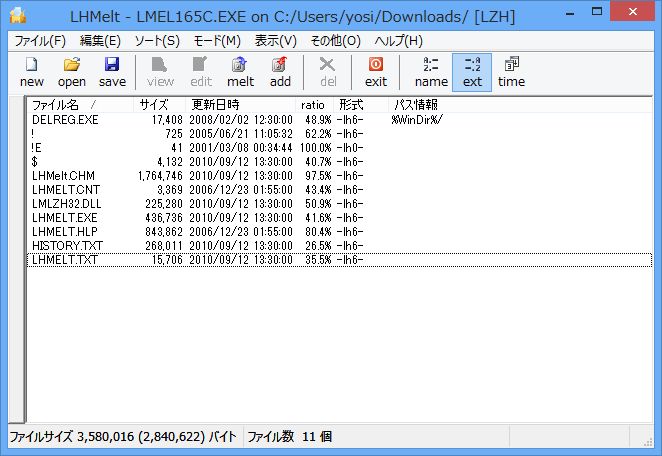Click the 100.0% ratio cell

click(x=315, y=148)
